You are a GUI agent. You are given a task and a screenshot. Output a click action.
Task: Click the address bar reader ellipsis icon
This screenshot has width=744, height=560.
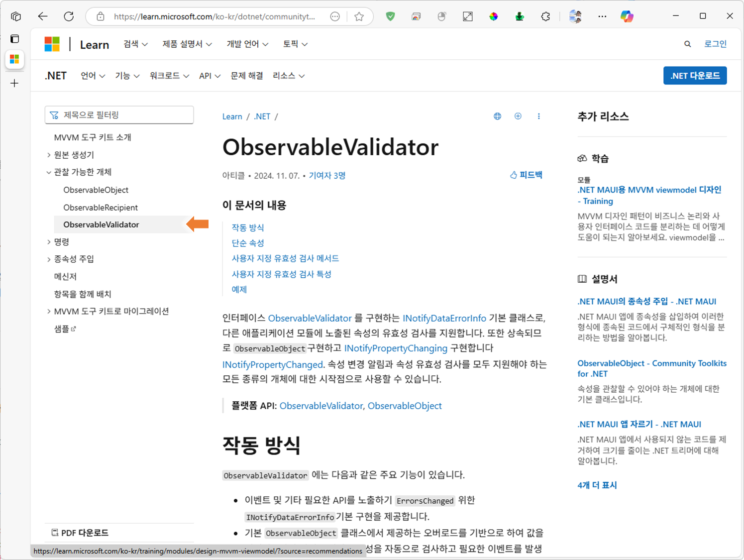[335, 16]
